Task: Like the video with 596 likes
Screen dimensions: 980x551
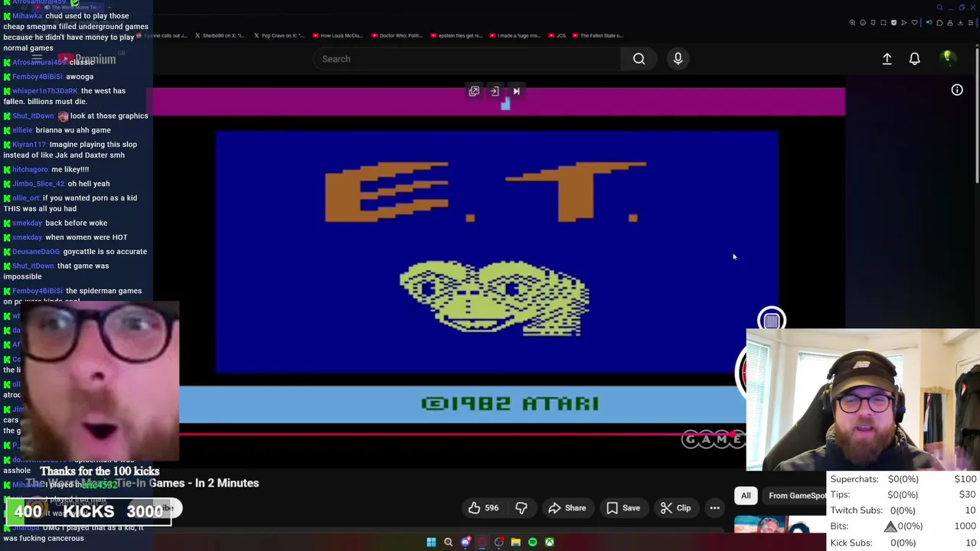Action: pyautogui.click(x=484, y=508)
